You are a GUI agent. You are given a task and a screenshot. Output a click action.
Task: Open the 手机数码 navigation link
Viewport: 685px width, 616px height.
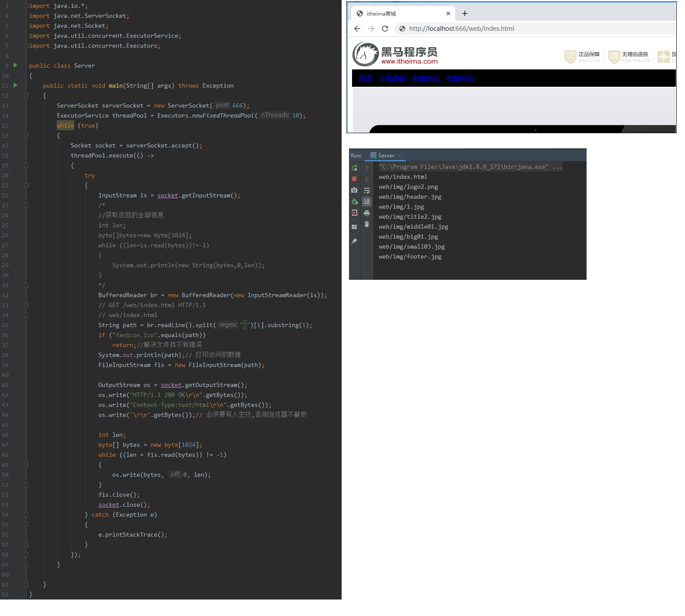coord(392,79)
